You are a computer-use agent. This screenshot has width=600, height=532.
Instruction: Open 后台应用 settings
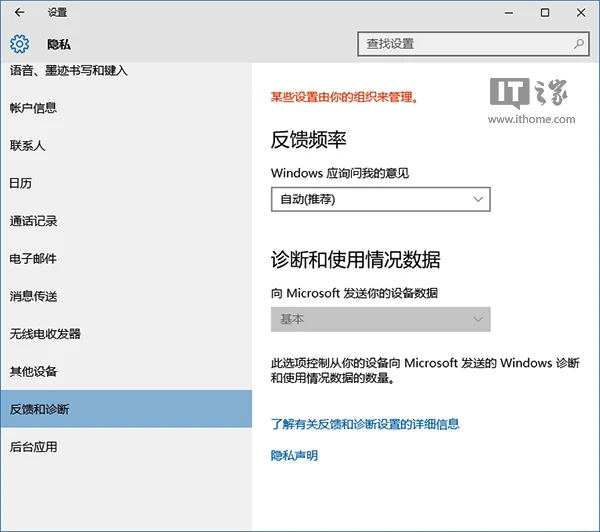[33, 447]
